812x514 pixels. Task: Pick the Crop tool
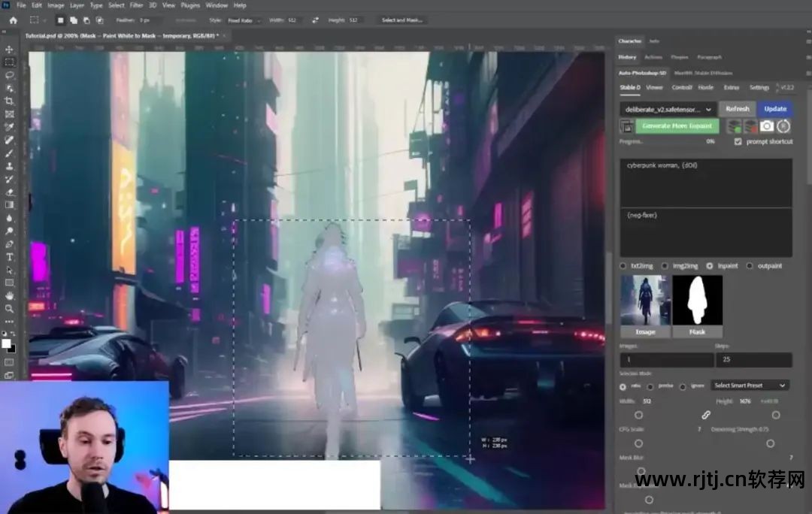9,101
